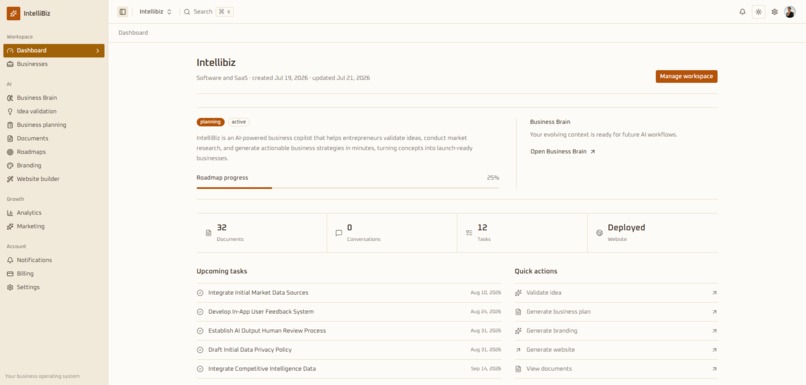Click the arrow icon on Generate business plan row
Screen dimensions: 806x385
click(x=714, y=312)
